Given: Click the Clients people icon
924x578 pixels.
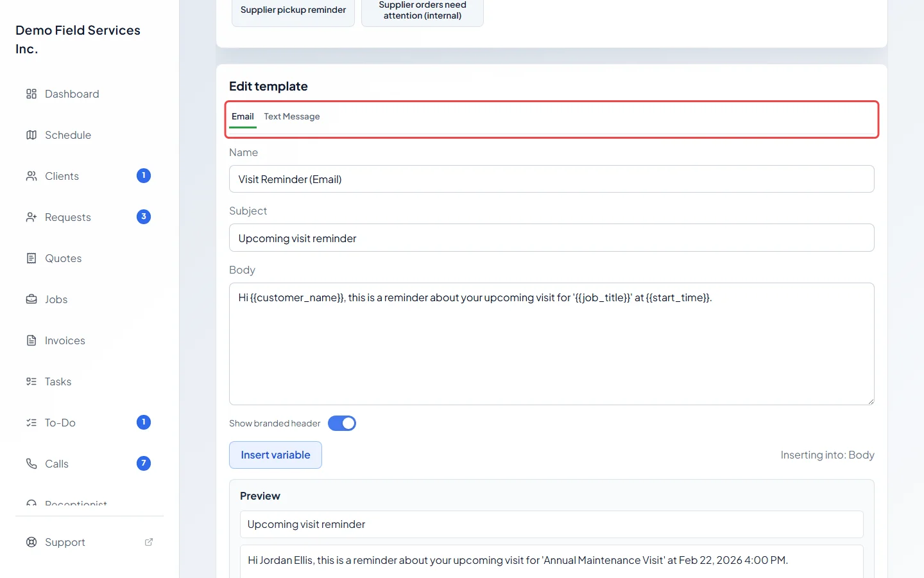Looking at the screenshot, I should (x=31, y=176).
